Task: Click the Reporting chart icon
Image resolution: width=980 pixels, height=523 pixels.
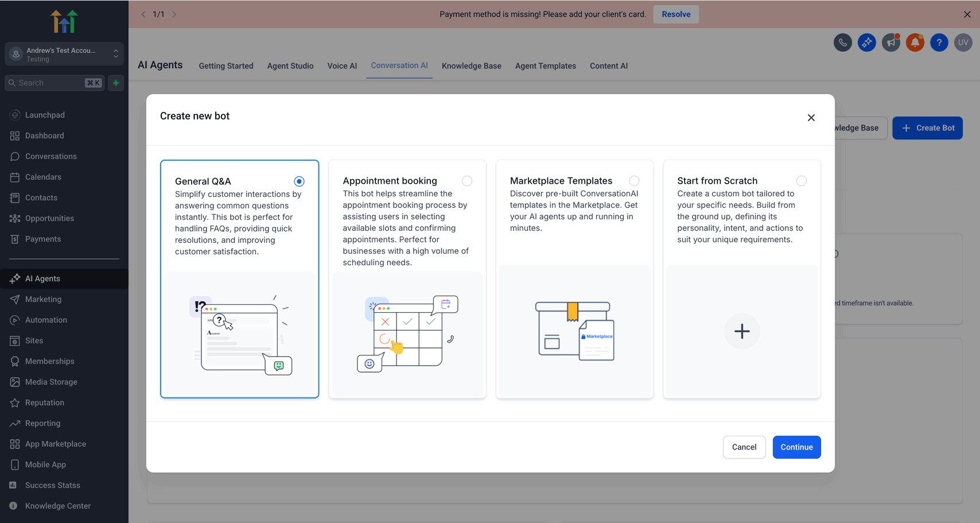Action: [x=15, y=423]
